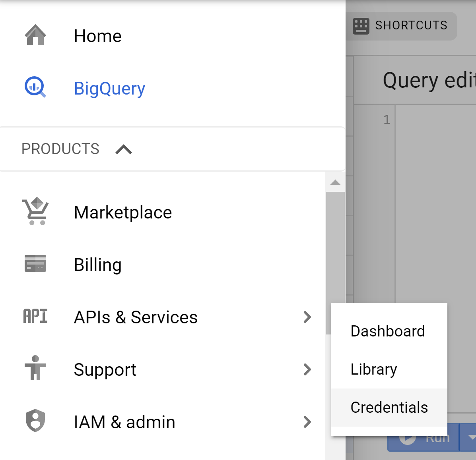The width and height of the screenshot is (476, 460).
Task: Open Credentials in the submenu
Action: pos(389,408)
